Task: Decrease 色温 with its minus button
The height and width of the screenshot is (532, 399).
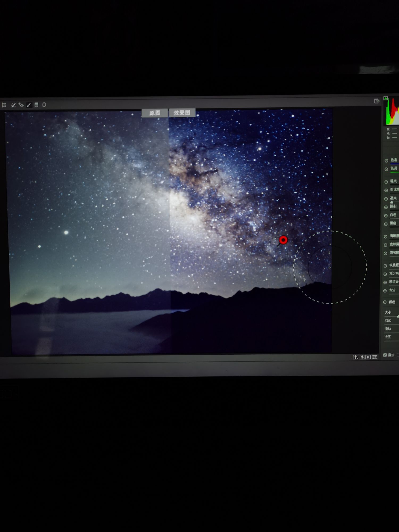Action: coord(386,161)
